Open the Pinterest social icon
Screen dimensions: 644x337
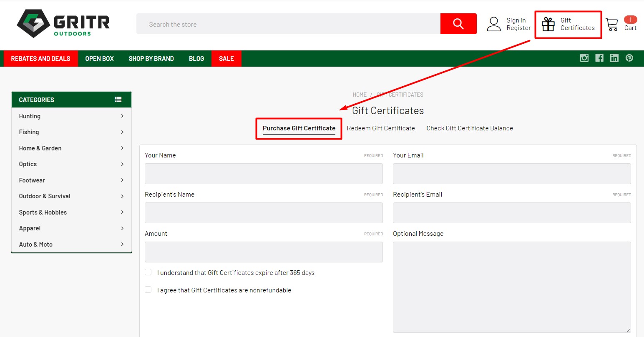pyautogui.click(x=629, y=58)
